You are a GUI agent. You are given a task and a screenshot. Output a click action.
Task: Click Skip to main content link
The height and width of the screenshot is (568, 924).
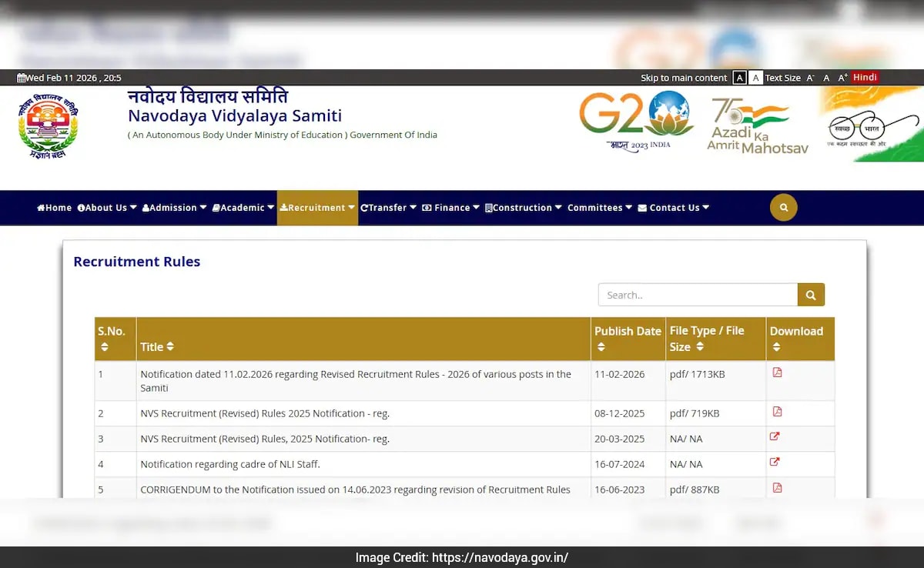click(683, 78)
